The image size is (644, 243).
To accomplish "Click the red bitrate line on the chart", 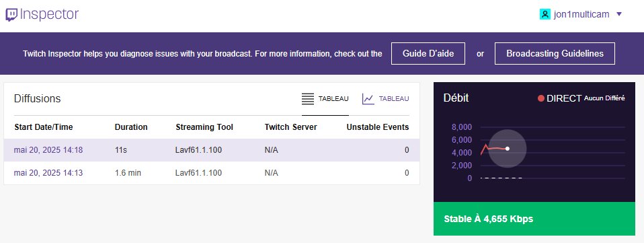I will click(493, 148).
